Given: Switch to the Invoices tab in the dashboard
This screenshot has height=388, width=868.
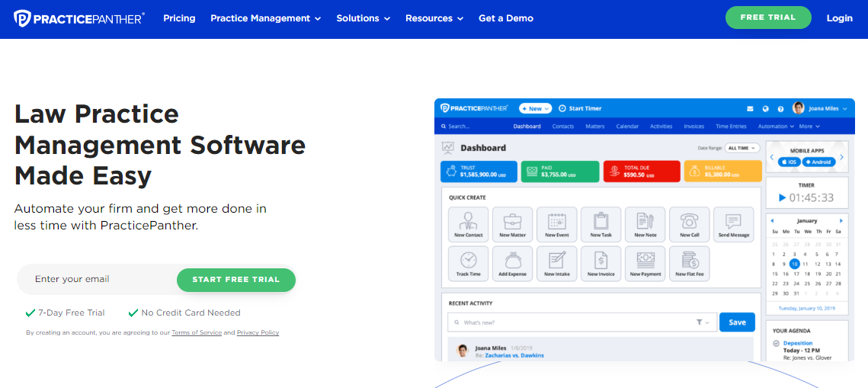Looking at the screenshot, I should tap(694, 127).
